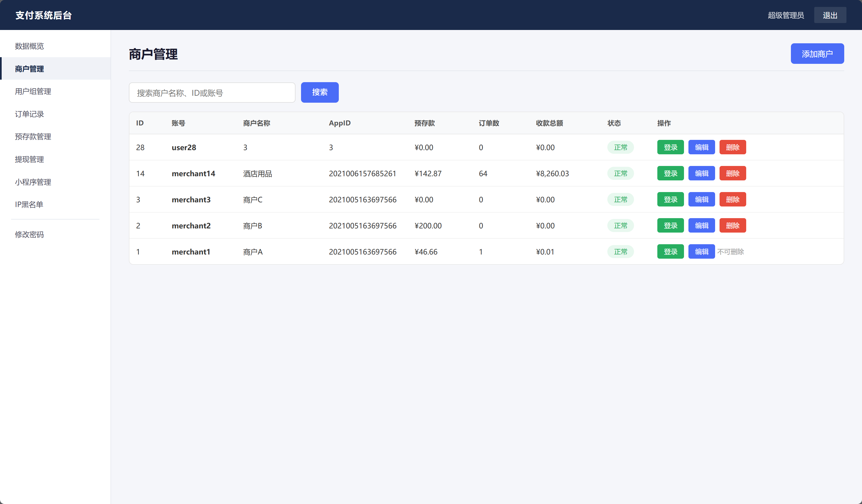
Task: Click 正常 status badge for merchant3
Action: pyautogui.click(x=620, y=199)
